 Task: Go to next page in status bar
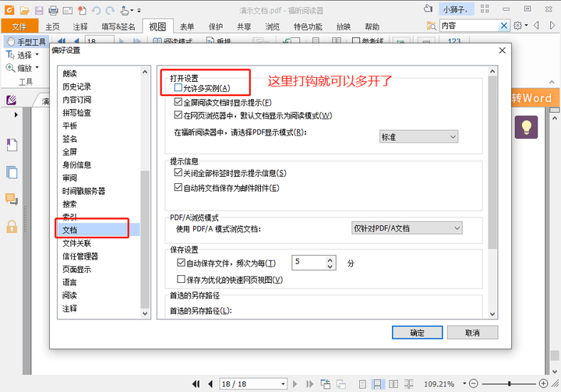[295, 384]
